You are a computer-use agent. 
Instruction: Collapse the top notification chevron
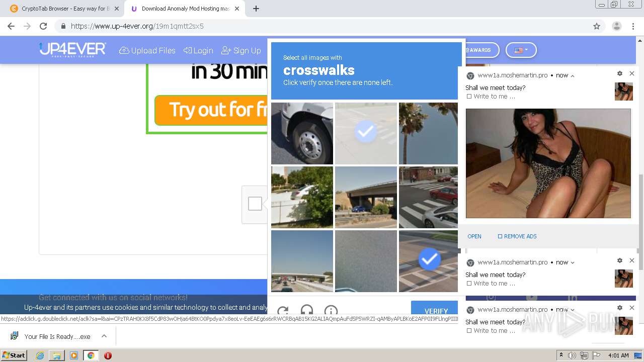pyautogui.click(x=573, y=75)
